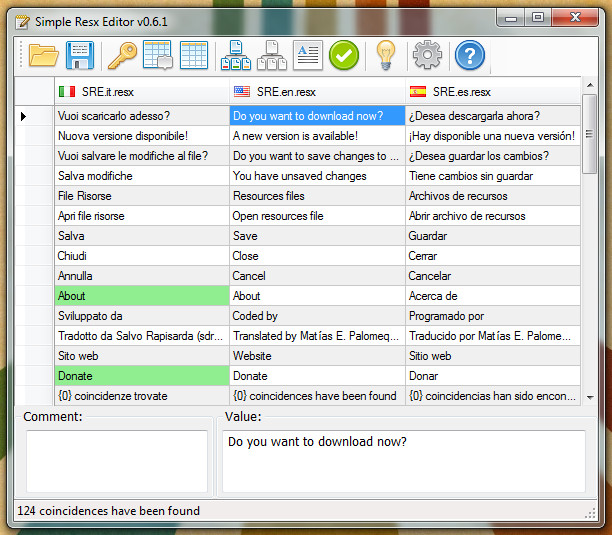612x535 pixels.
Task: Select cell 'Programado por'
Action: (x=493, y=316)
